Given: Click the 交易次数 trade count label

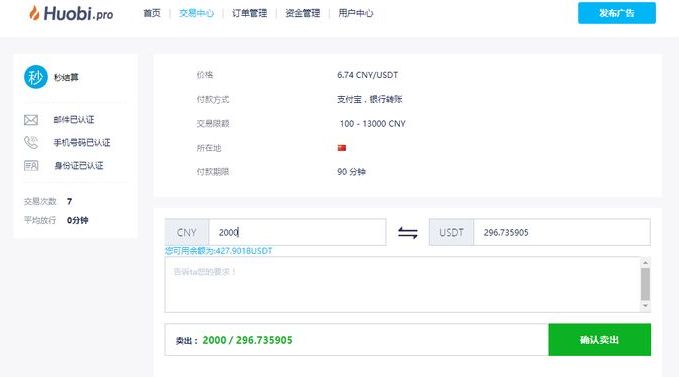Looking at the screenshot, I should 40,201.
